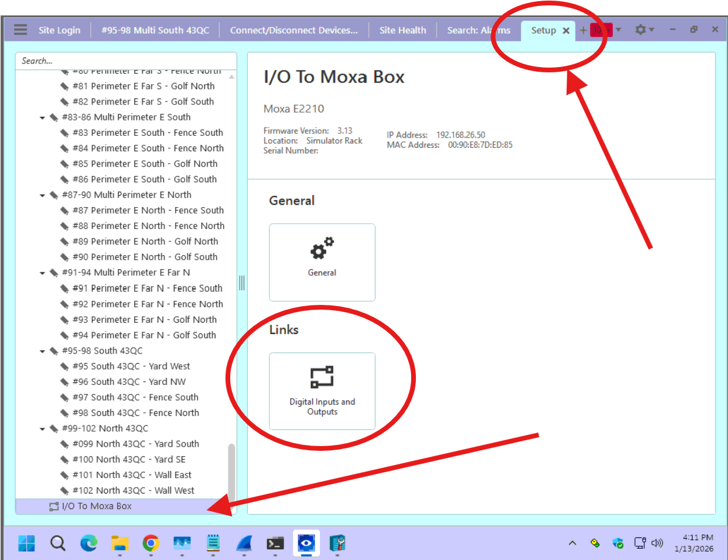Switch to the Connect/Disconnect Devices tab
This screenshot has height=560, width=728.
pos(294,30)
